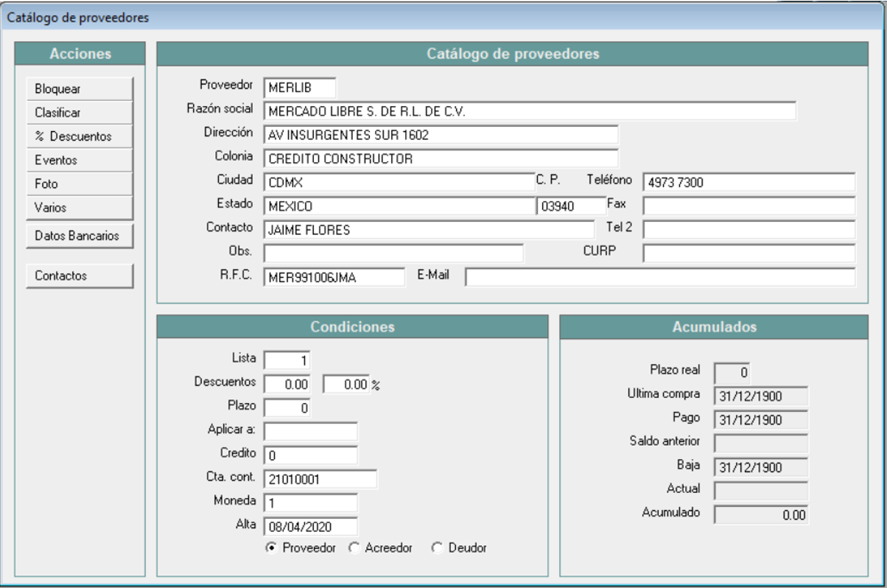Viewport: 887px width, 588px height.
Task: Click the Proveedor field containing MERLIB
Action: (x=299, y=88)
